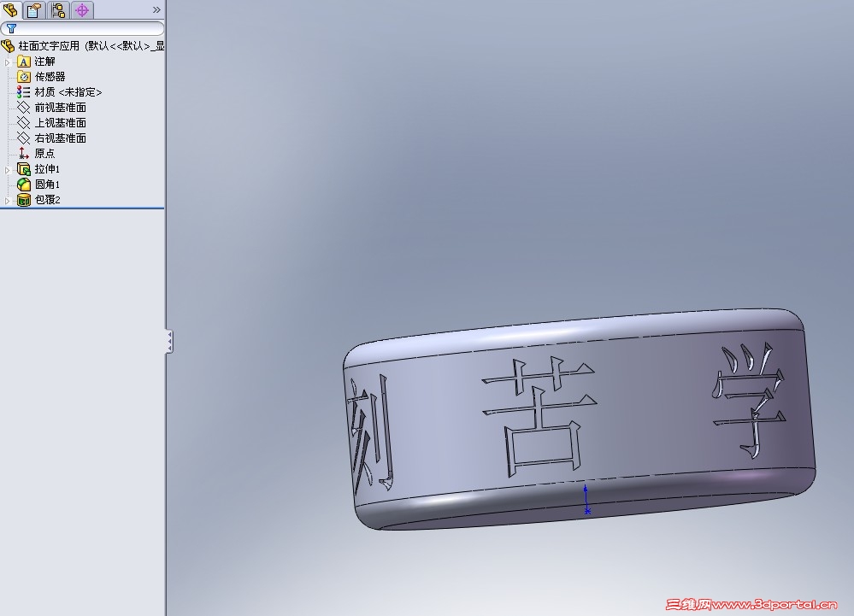
Task: Click the filter icon in the search box
Action: coord(11,28)
